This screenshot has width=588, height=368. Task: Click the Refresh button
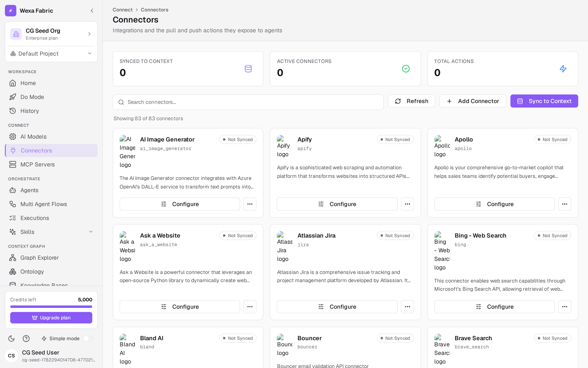tap(411, 101)
